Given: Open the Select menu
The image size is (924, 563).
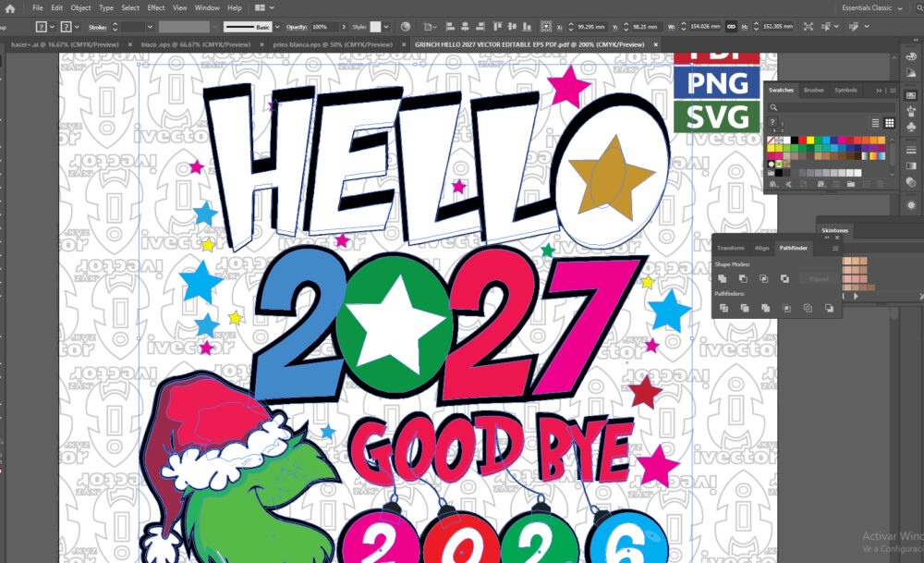Looking at the screenshot, I should point(130,7).
